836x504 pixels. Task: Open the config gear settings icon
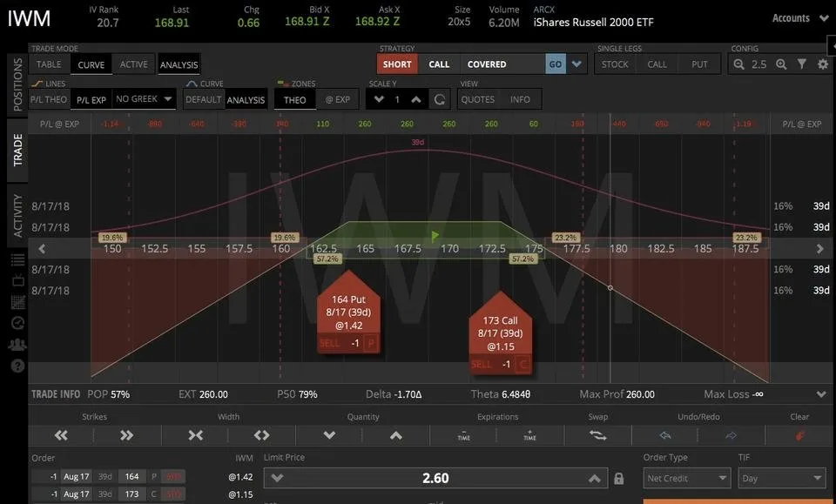(x=823, y=64)
